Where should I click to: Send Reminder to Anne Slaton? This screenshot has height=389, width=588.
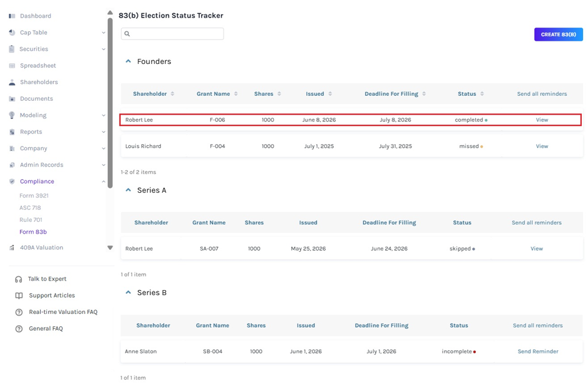[538, 351]
